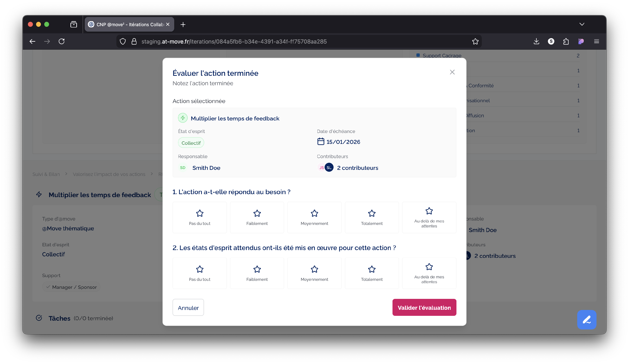Viewport: 629px width, 364px height.
Task: Choose 'Moyennement' for question 2
Action: point(314,273)
